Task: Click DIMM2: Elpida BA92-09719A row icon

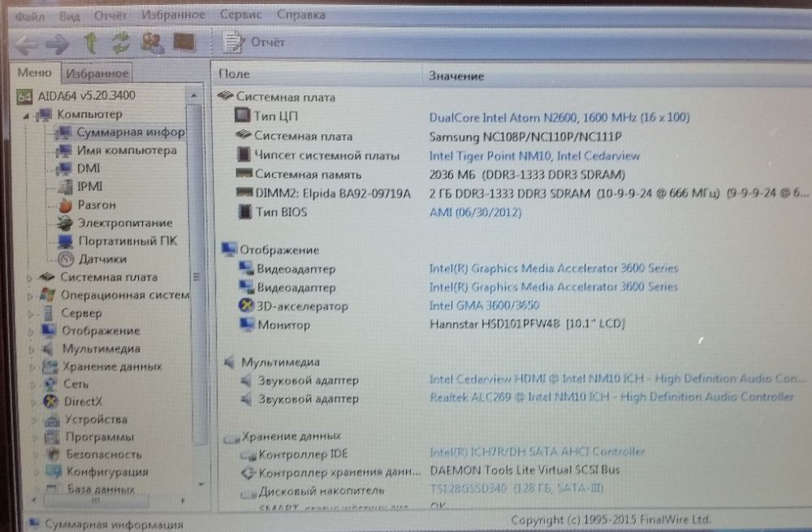Action: (244, 192)
